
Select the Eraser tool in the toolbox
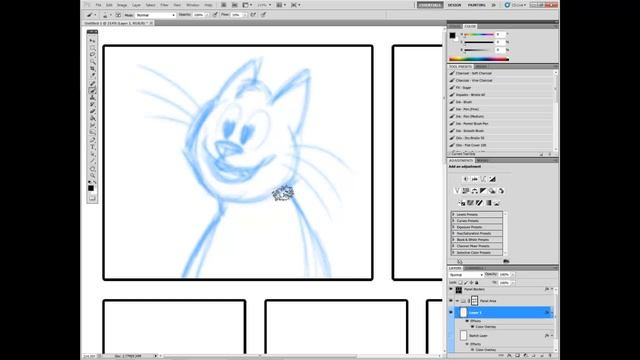pyautogui.click(x=92, y=111)
